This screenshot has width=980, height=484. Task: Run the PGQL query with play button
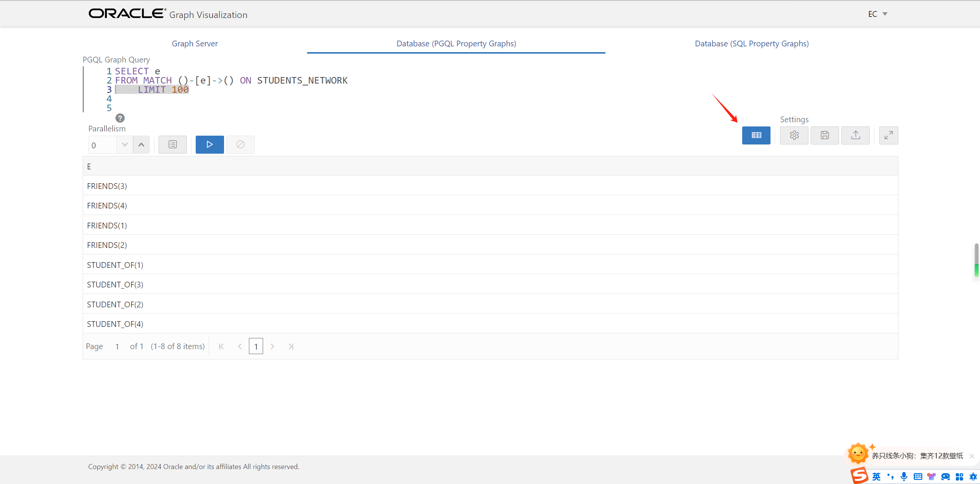(x=209, y=144)
